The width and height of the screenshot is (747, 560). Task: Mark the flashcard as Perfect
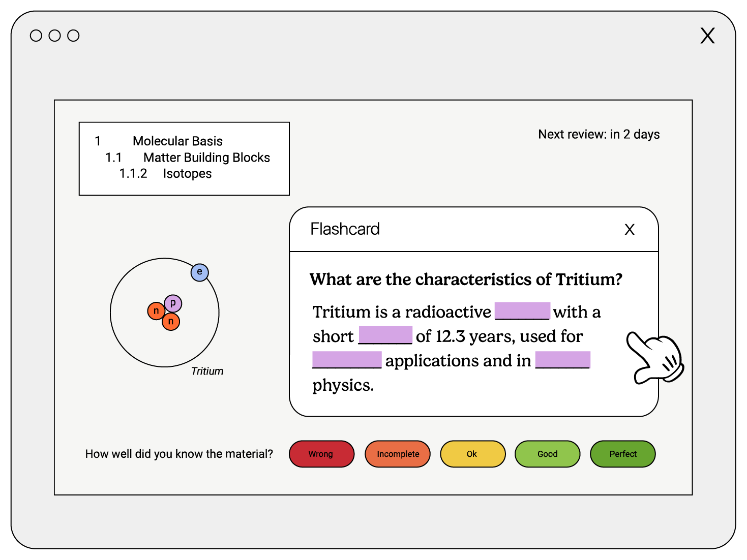(x=622, y=454)
